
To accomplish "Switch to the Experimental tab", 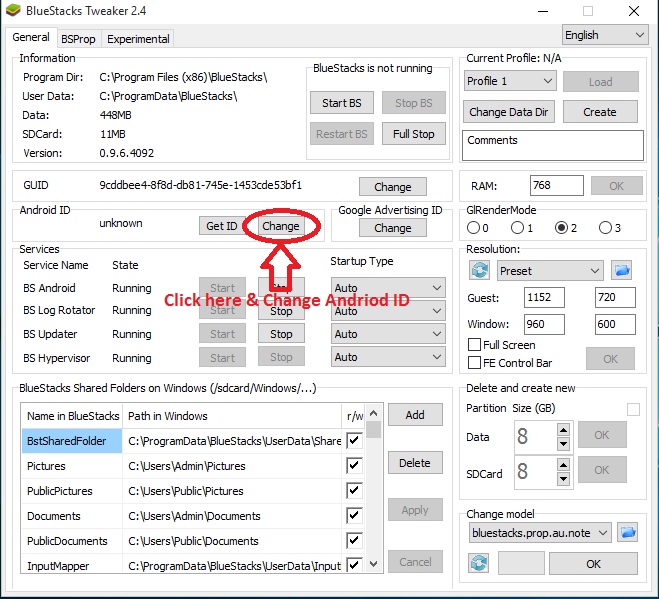I will pos(138,39).
